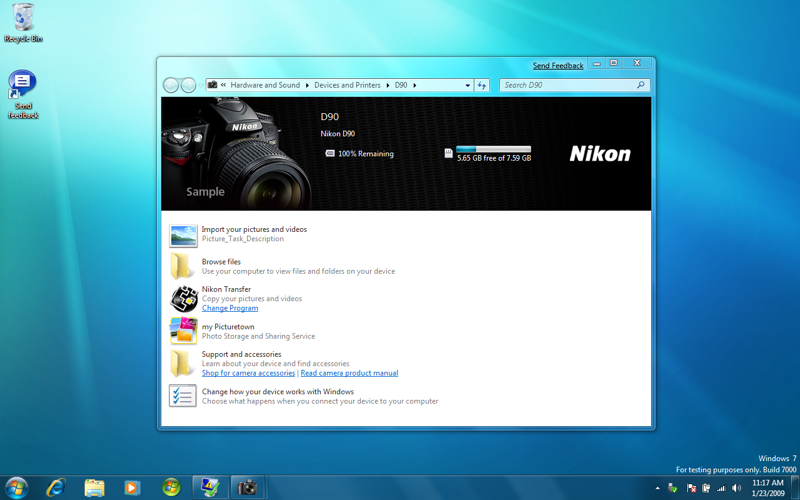Click the Windows flag taskbar icon

tap(171, 488)
